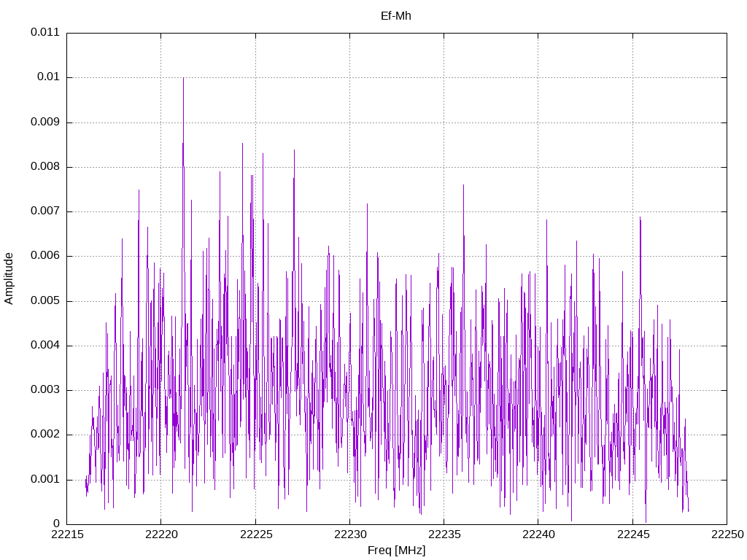
Task: Click the tip of the tallest peak reaching 0.01
Action: click(183, 78)
